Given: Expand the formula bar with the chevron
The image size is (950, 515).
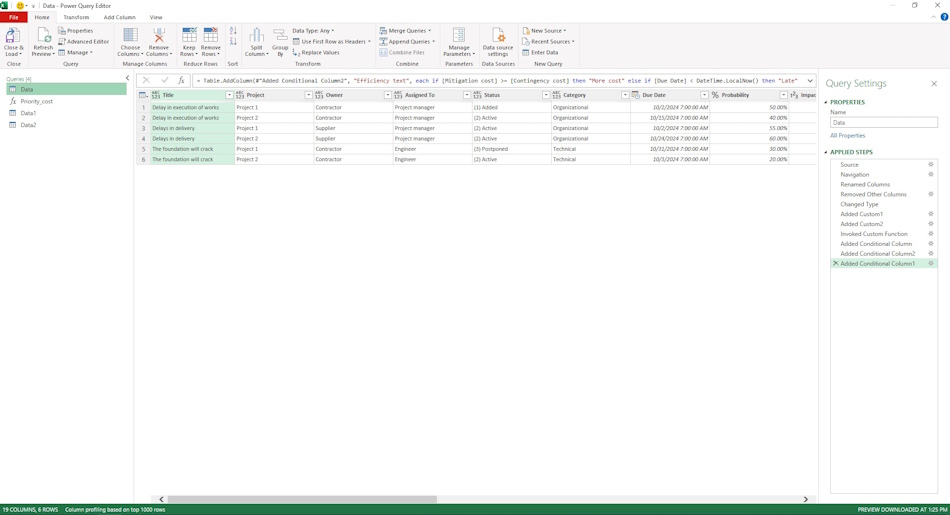Looking at the screenshot, I should click(x=810, y=81).
